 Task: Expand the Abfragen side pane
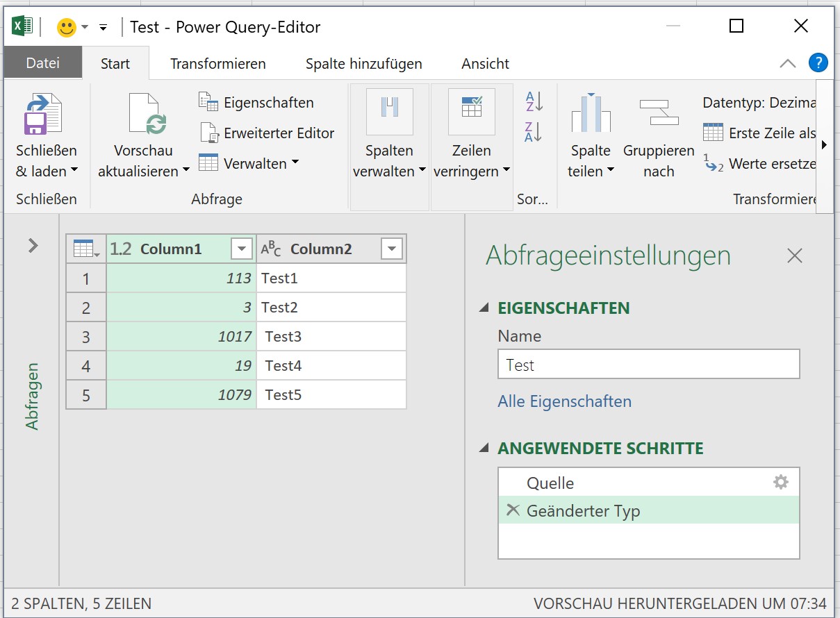[33, 245]
